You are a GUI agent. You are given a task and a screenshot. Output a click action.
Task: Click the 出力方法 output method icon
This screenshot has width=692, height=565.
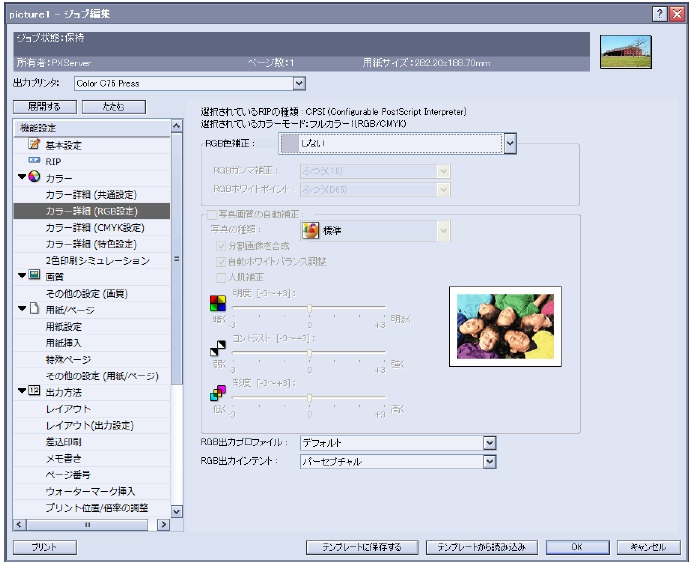[x=34, y=390]
